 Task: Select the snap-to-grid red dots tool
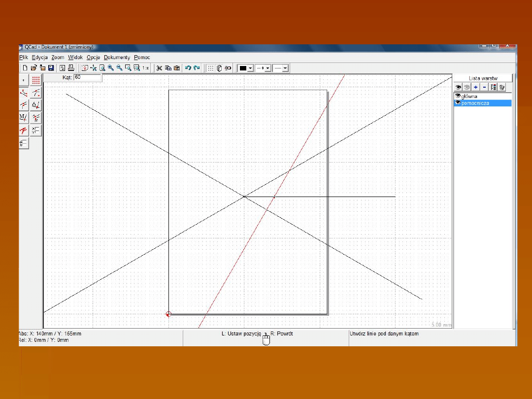[x=36, y=80]
